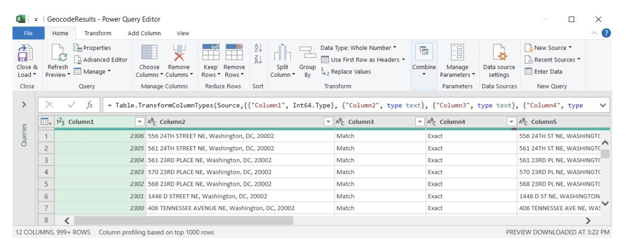Click Enter Data
Viewport: 644px width, 251px height.
coord(543,72)
